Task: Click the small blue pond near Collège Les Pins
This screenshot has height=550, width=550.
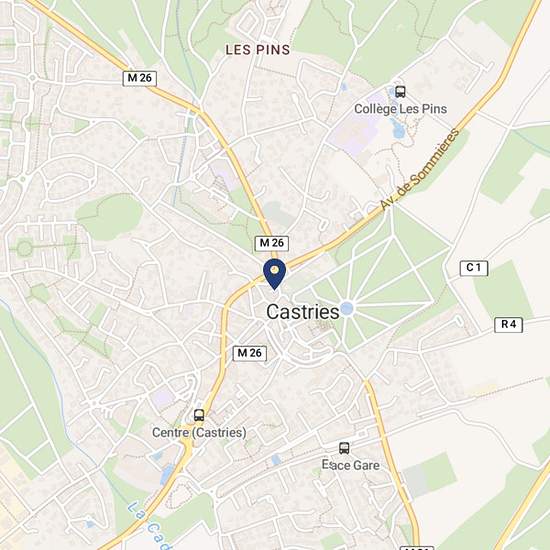Action: [398, 129]
